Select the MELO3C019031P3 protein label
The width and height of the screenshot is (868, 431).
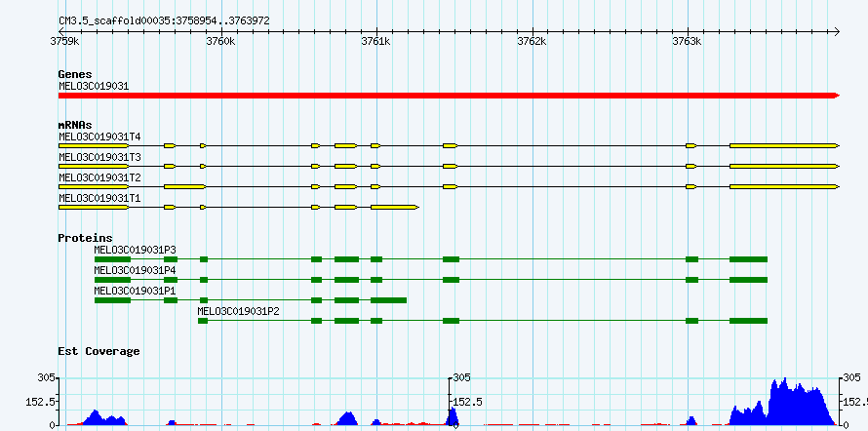coord(135,250)
